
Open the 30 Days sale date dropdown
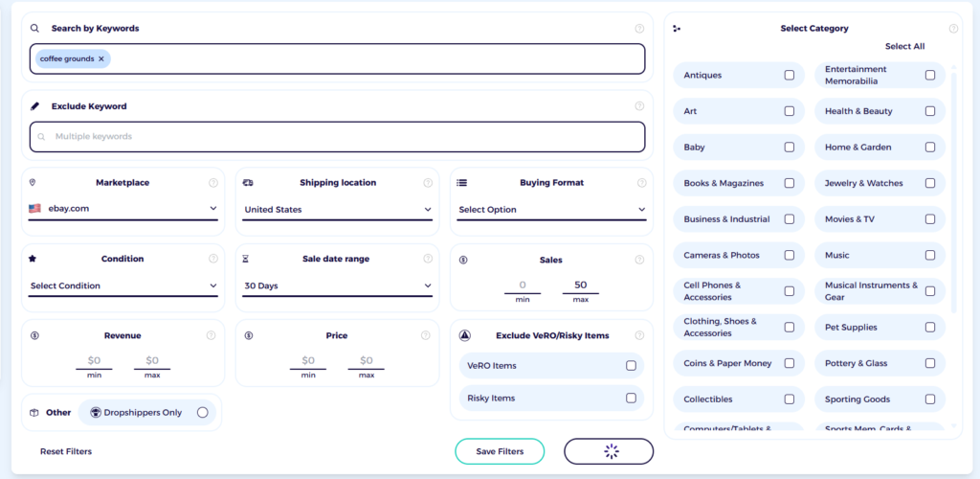[338, 285]
